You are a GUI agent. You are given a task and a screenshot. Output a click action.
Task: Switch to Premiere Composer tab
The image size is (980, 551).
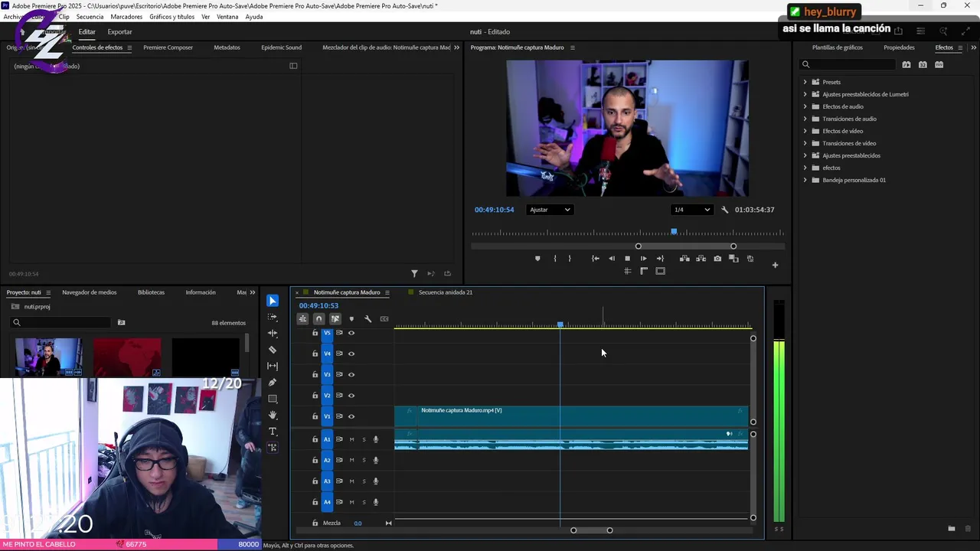[x=168, y=47]
